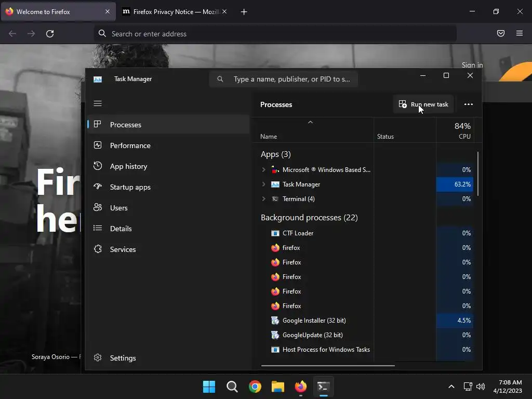Open the clock and date flyout

508,387
